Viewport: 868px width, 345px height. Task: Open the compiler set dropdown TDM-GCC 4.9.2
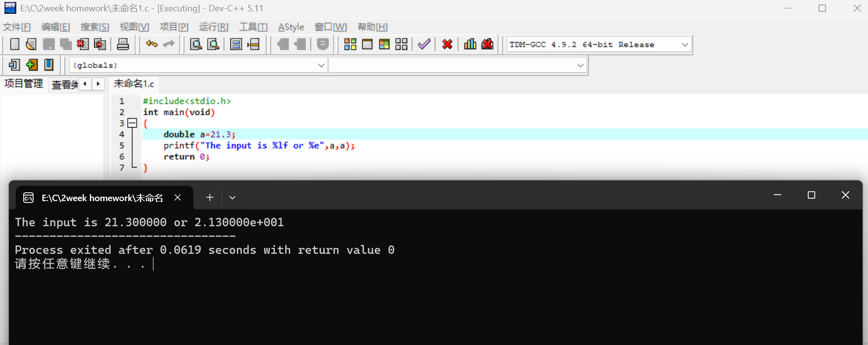click(x=599, y=44)
